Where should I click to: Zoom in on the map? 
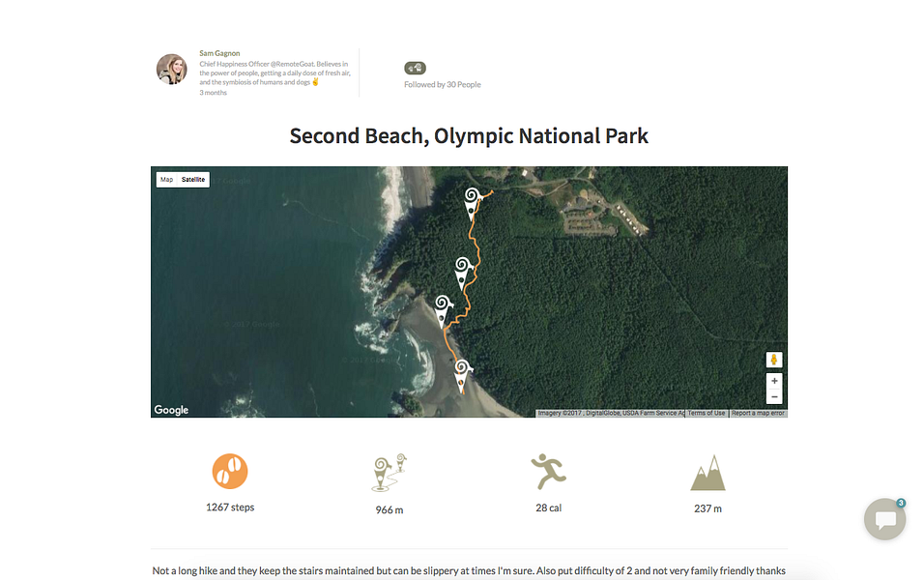click(x=774, y=382)
